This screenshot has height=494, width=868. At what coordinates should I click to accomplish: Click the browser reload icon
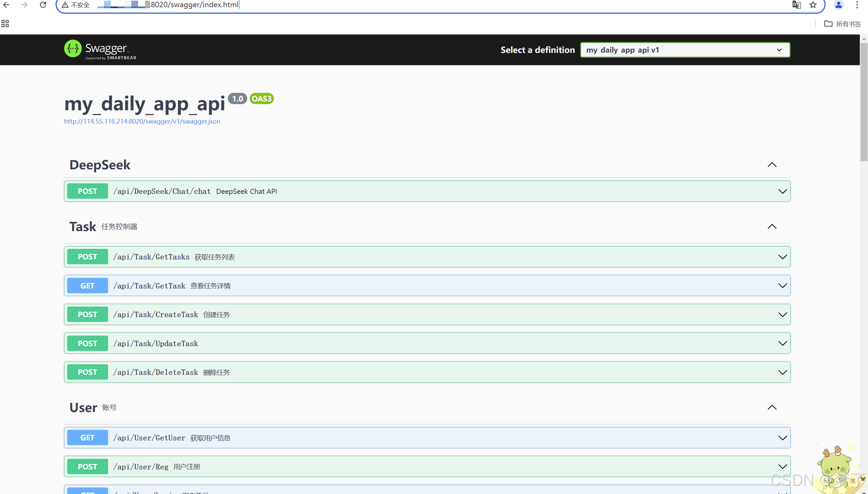tap(43, 5)
